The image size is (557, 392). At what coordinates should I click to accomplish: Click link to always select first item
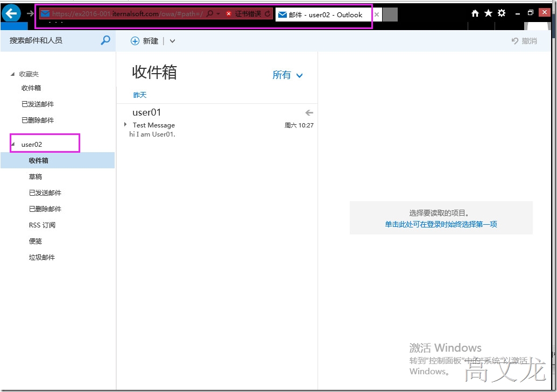point(441,224)
